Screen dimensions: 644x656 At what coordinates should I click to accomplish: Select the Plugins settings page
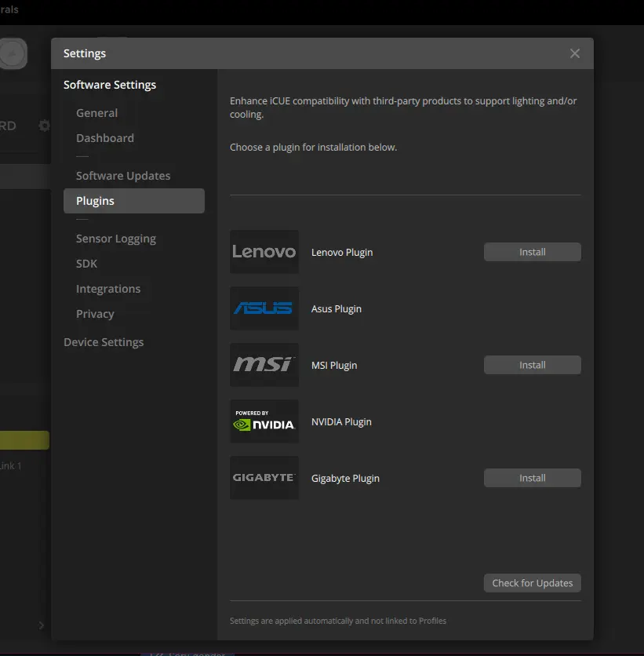pyautogui.click(x=134, y=201)
